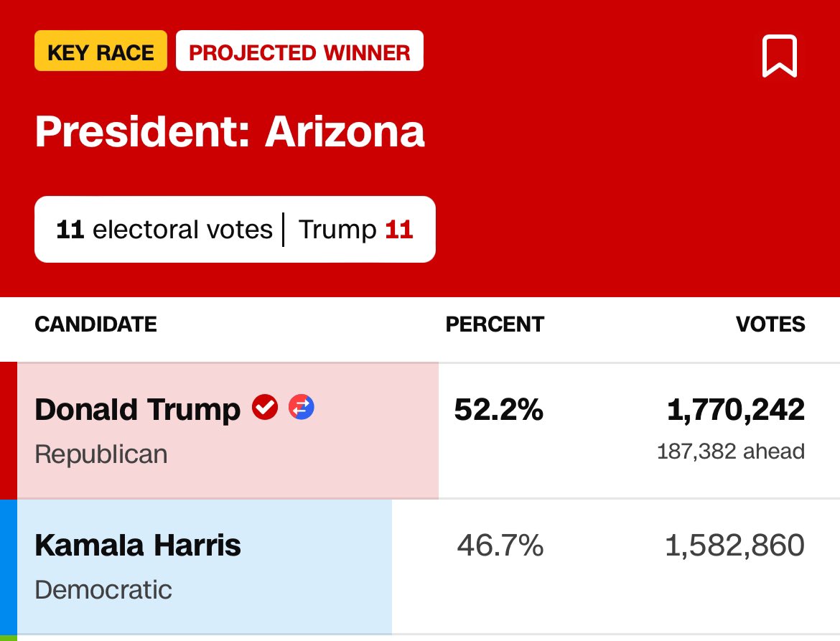840x641 pixels.
Task: Select the Kamala Harris candidate name
Action: (x=138, y=546)
